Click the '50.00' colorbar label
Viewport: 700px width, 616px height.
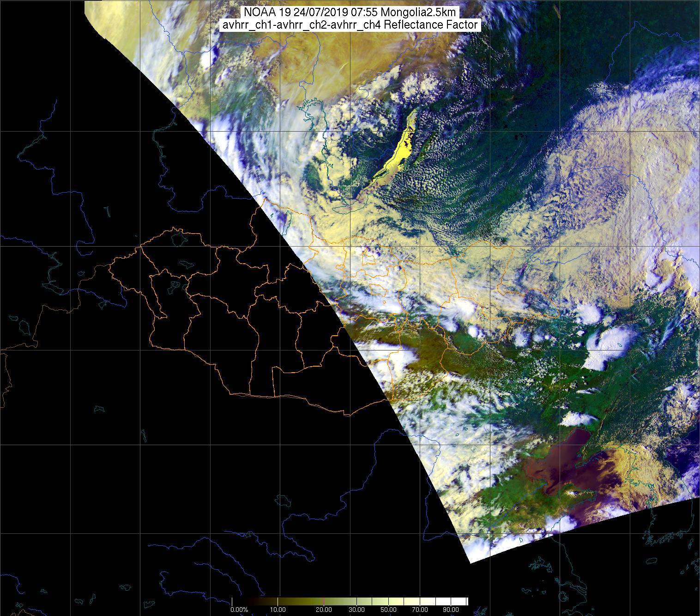click(389, 610)
